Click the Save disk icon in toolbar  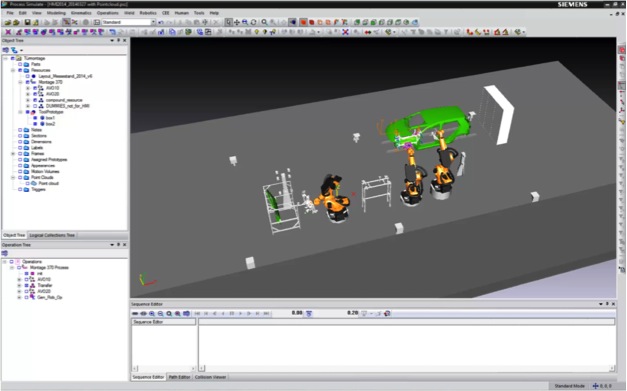pos(28,22)
